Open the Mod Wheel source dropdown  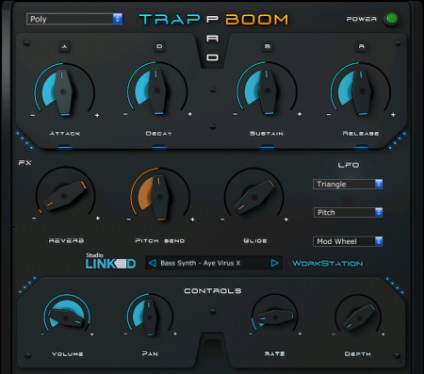pyautogui.click(x=348, y=241)
